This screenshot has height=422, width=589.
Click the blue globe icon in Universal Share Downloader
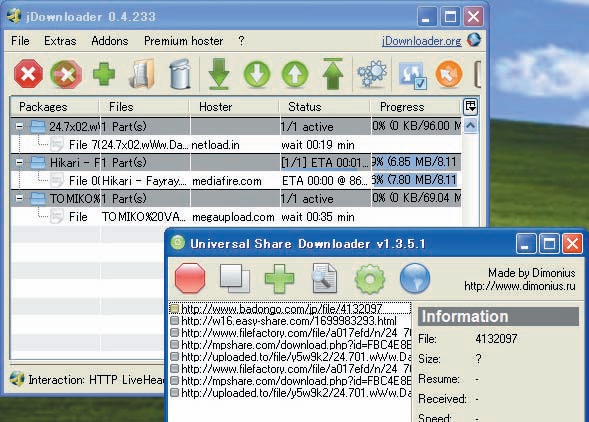click(x=415, y=278)
